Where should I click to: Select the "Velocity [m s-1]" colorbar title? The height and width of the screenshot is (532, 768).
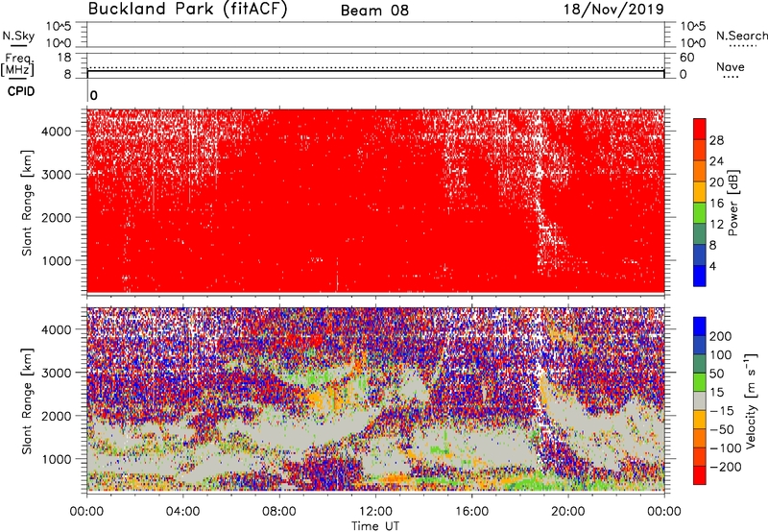pyautogui.click(x=752, y=400)
